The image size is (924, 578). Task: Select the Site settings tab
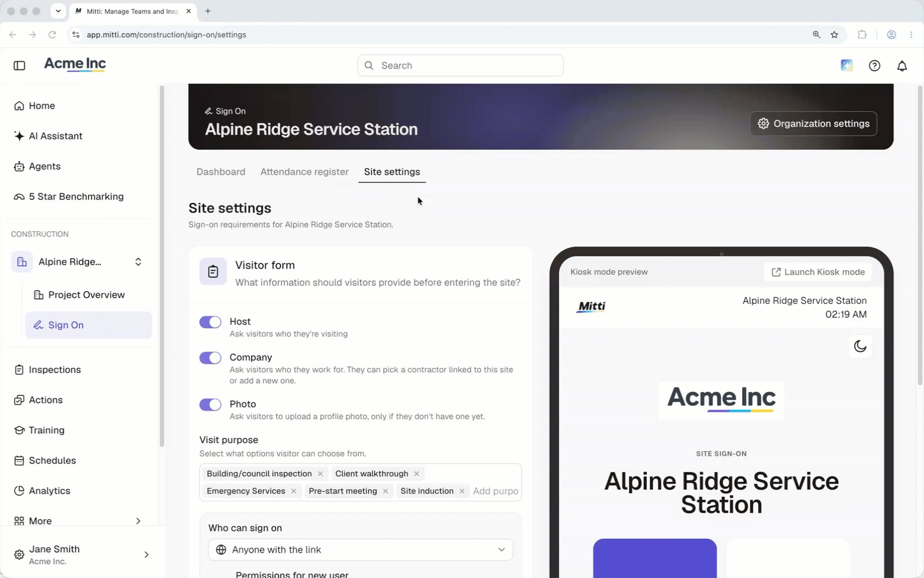(x=392, y=172)
